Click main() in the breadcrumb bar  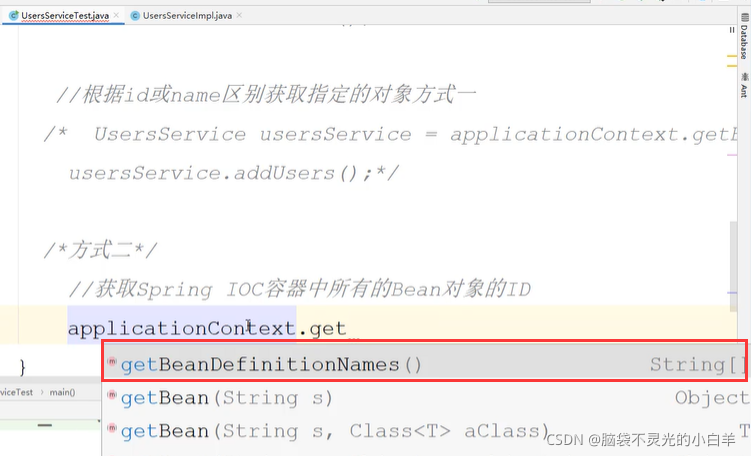[x=62, y=392]
